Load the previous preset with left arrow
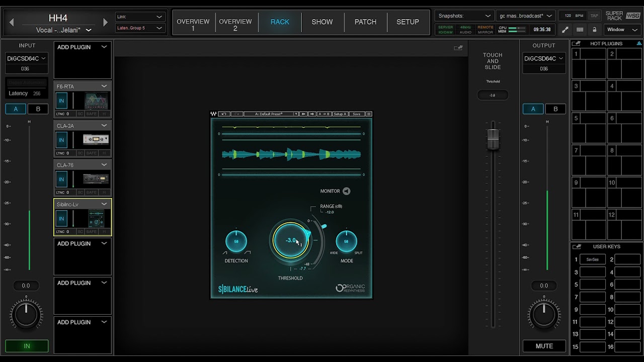This screenshot has width=644, height=362. tap(303, 114)
